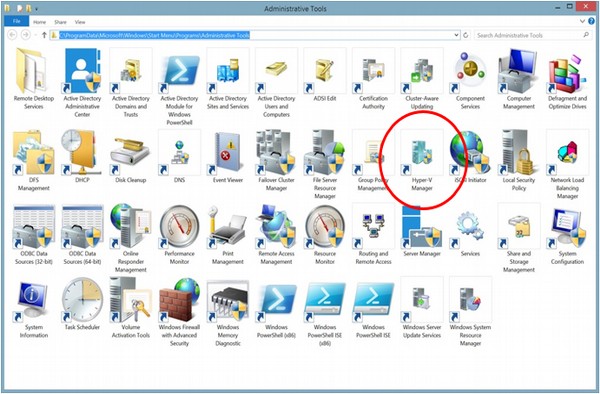Screen dimensions: 600x394
Task: Open Cluster-Aware Updating
Action: pyautogui.click(x=422, y=78)
